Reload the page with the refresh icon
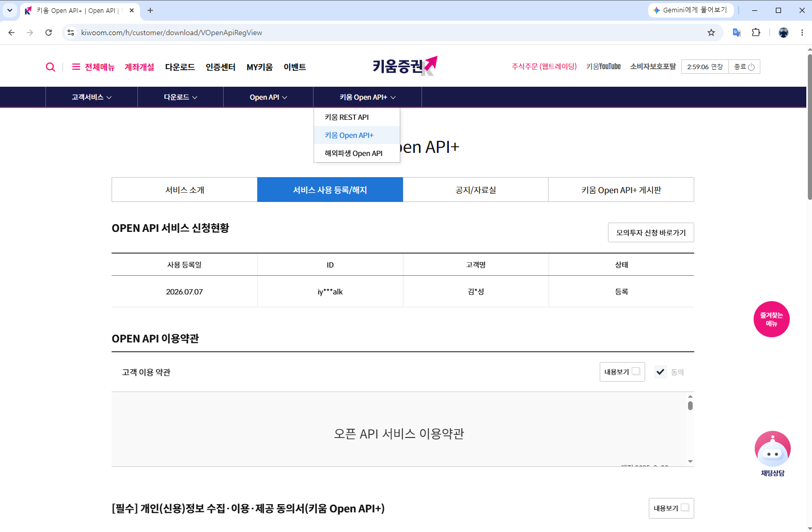 [49, 33]
